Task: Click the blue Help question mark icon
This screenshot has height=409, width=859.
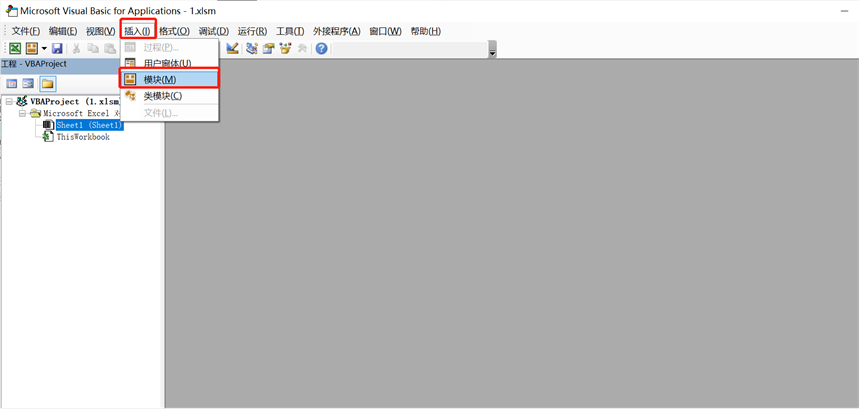Action: (x=321, y=48)
